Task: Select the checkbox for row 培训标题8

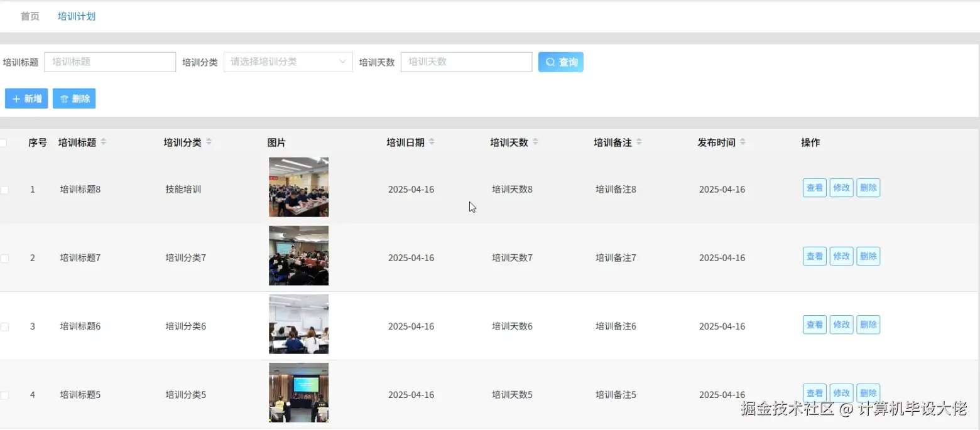Action: tap(5, 189)
